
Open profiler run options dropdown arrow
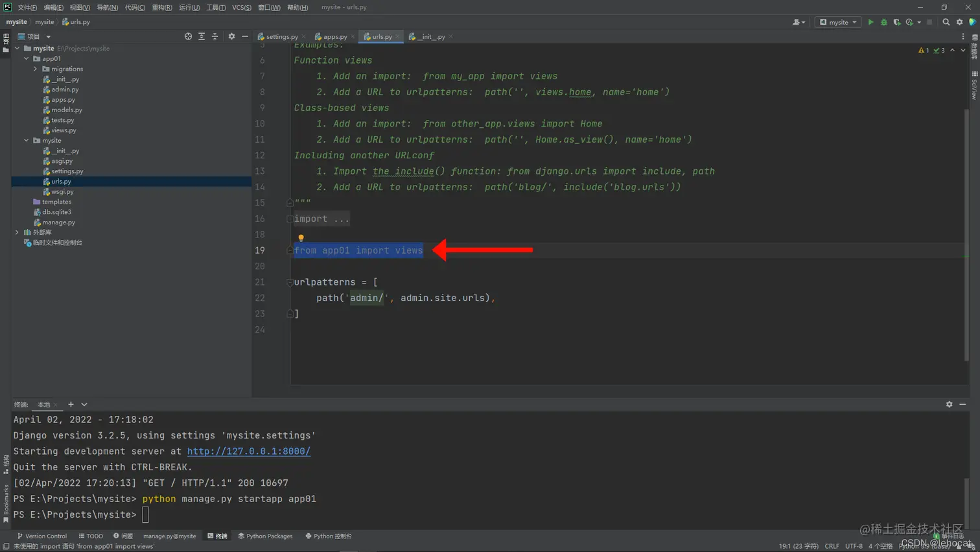[x=919, y=22]
